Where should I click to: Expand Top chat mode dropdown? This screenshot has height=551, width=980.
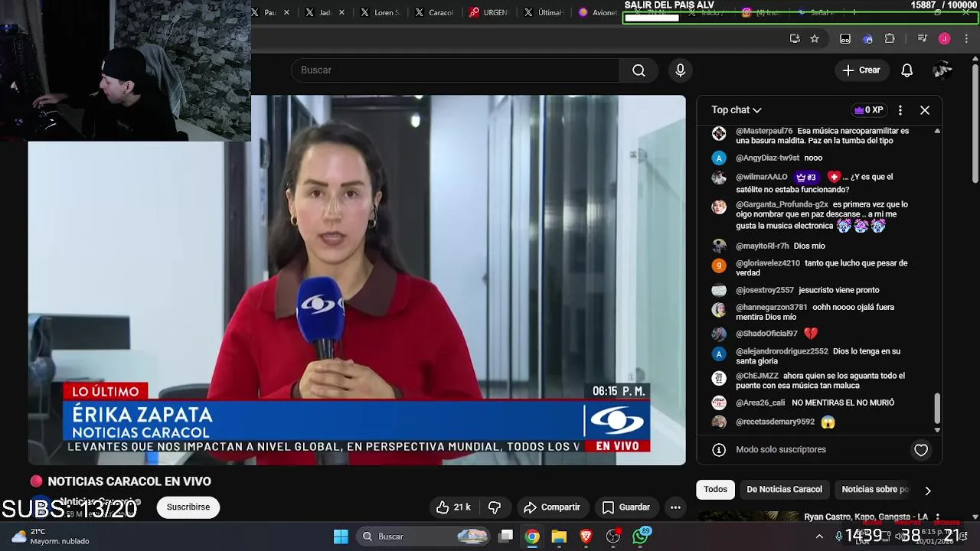pos(736,110)
